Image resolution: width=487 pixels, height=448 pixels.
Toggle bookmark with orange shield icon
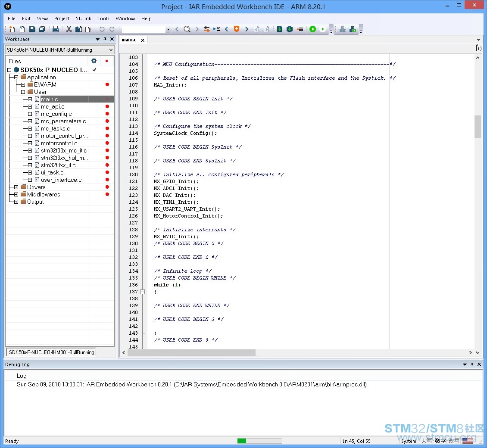point(237,29)
